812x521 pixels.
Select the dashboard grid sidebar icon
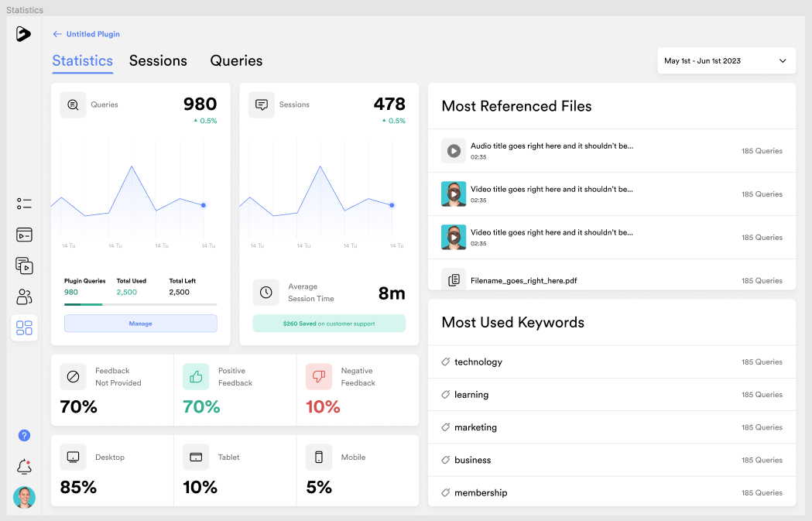click(x=24, y=327)
